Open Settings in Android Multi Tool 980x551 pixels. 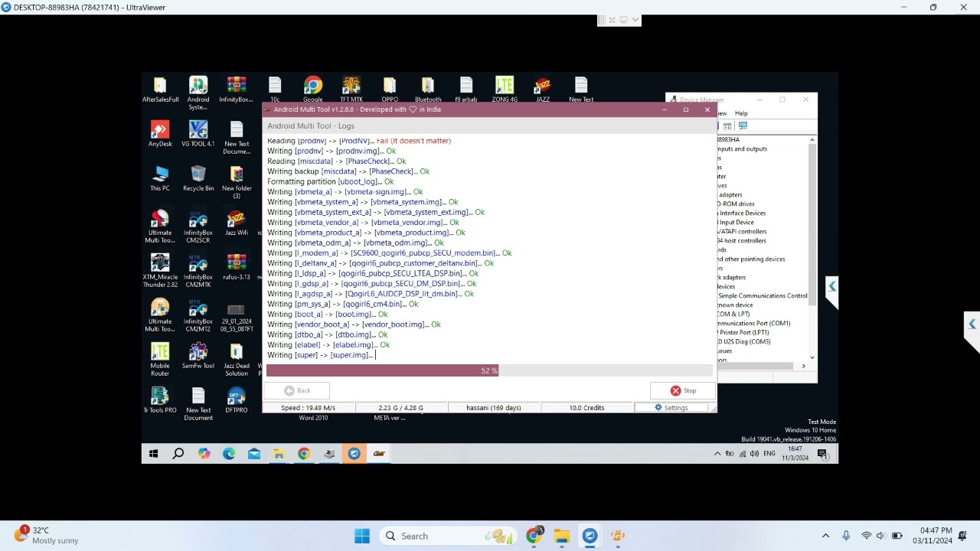pyautogui.click(x=671, y=408)
